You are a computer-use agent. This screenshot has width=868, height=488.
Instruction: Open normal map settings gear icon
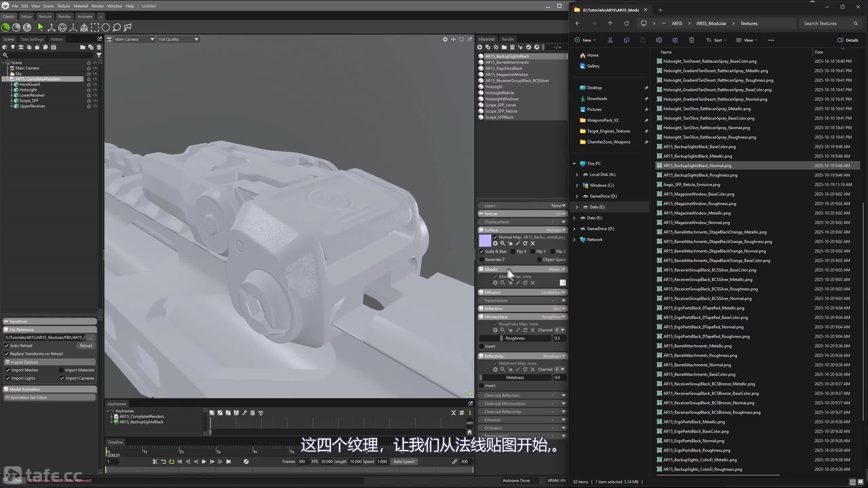tap(495, 243)
